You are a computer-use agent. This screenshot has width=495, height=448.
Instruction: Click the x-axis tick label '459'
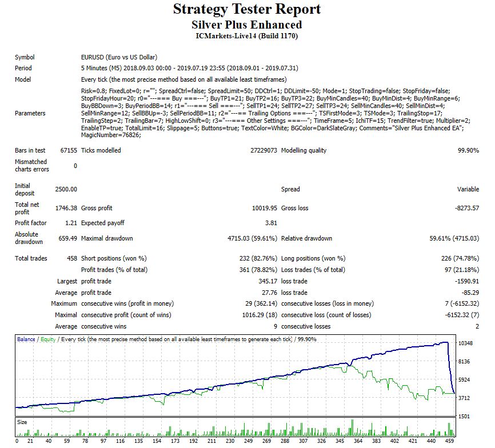point(449,441)
